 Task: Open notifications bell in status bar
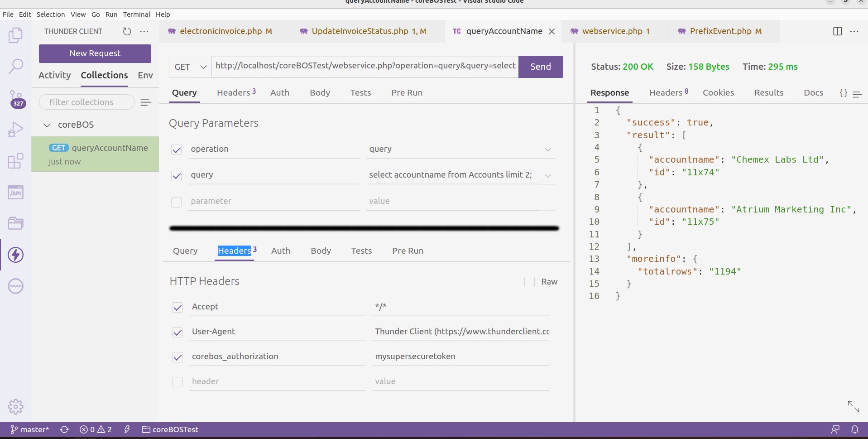click(854, 429)
